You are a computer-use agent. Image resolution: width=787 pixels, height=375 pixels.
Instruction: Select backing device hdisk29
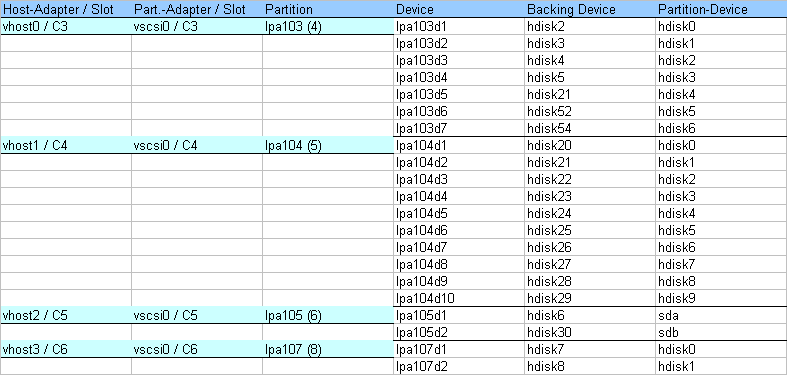(590, 298)
